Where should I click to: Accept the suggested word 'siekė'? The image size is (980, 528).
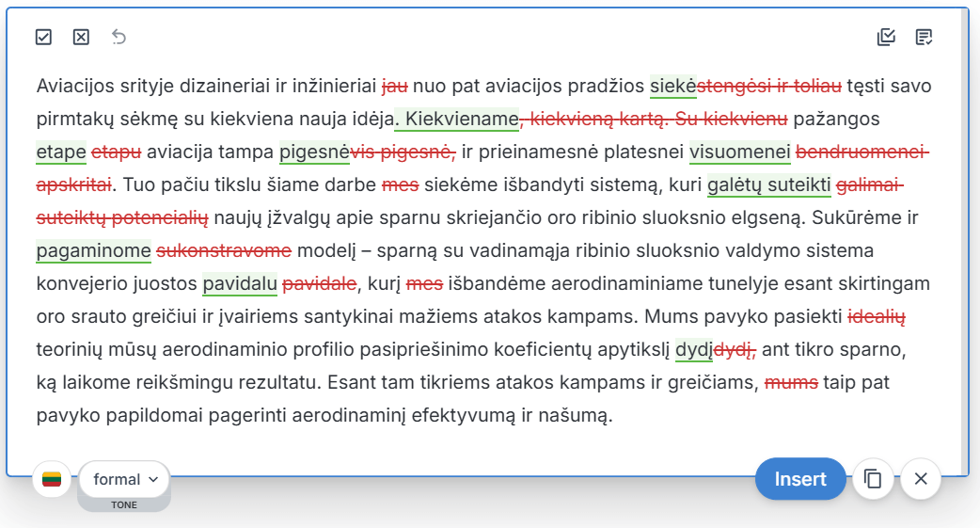pos(672,87)
